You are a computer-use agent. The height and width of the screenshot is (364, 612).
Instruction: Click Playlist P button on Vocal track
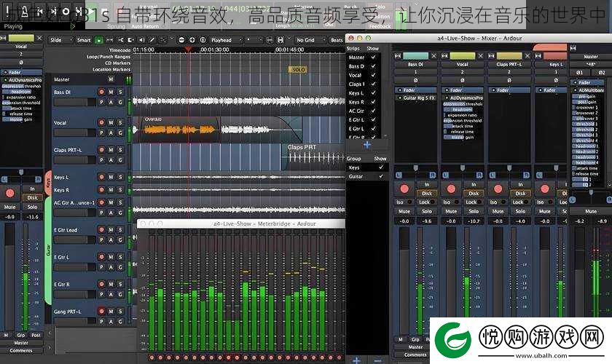pos(101,132)
